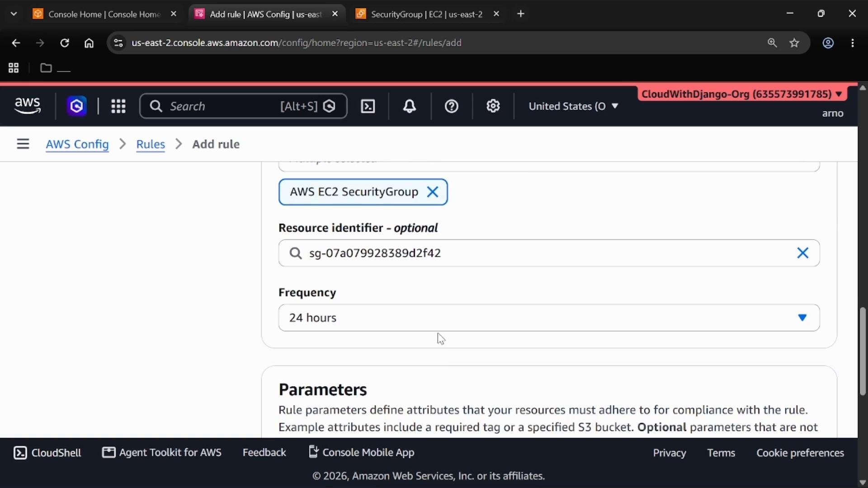Expand the Frequency 24 hours dropdown

pos(549,318)
